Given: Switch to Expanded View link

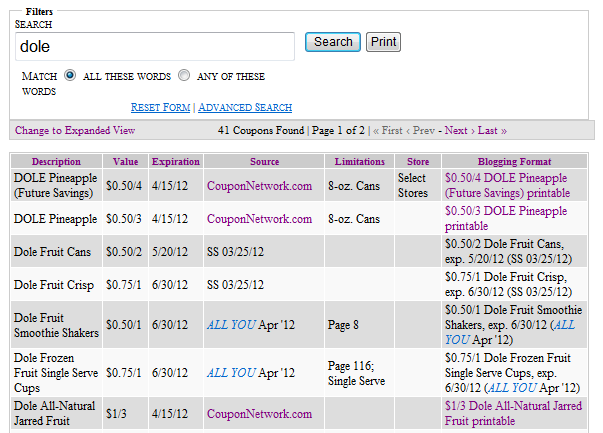Looking at the screenshot, I should [x=75, y=130].
